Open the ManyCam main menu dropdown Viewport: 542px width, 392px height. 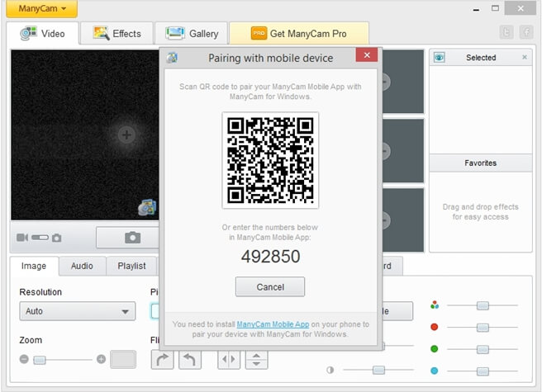[x=42, y=8]
